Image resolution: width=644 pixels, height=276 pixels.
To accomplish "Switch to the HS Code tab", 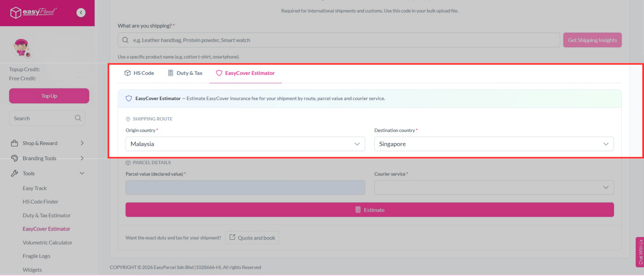I will coord(139,73).
